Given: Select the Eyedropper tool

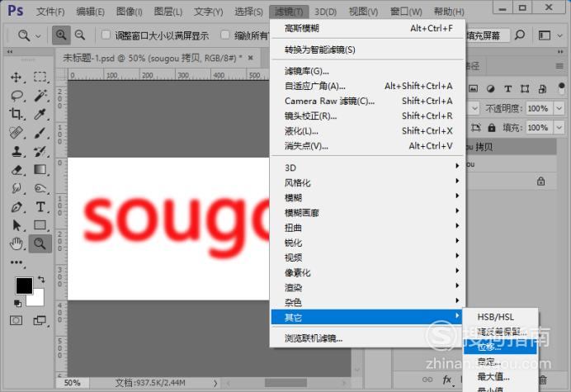Looking at the screenshot, I should [x=40, y=114].
